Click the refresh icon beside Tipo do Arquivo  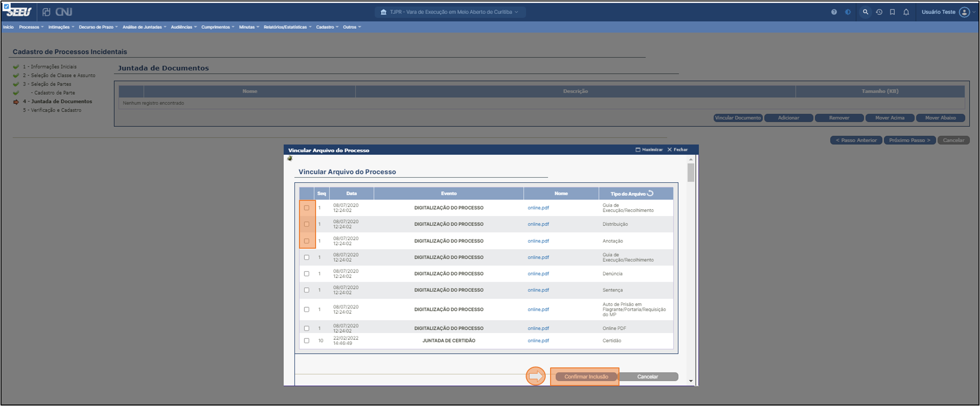coord(650,193)
